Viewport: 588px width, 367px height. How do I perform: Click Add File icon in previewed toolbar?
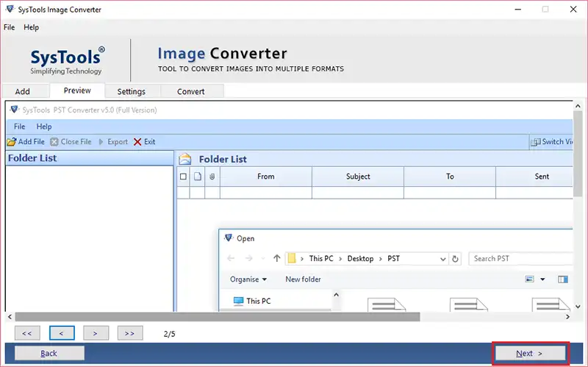point(12,142)
